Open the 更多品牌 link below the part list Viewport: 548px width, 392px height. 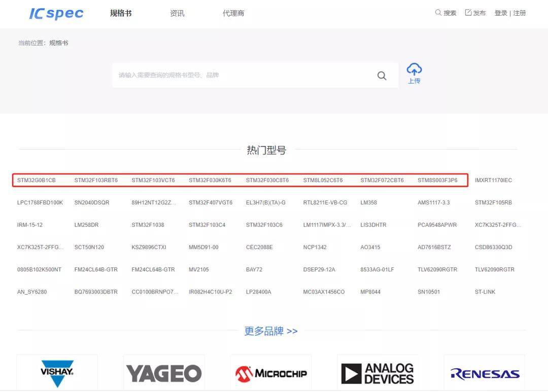pos(270,331)
